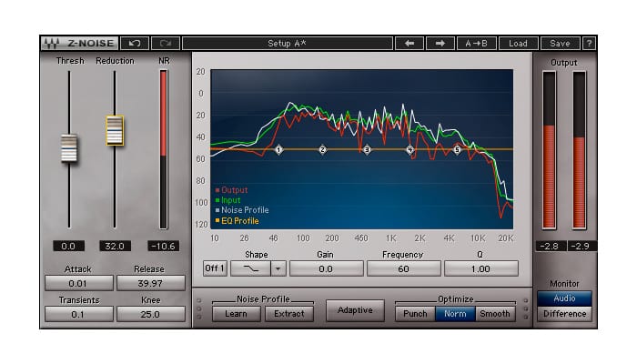Click the Output legend entry
The width and height of the screenshot is (637, 364).
(231, 189)
